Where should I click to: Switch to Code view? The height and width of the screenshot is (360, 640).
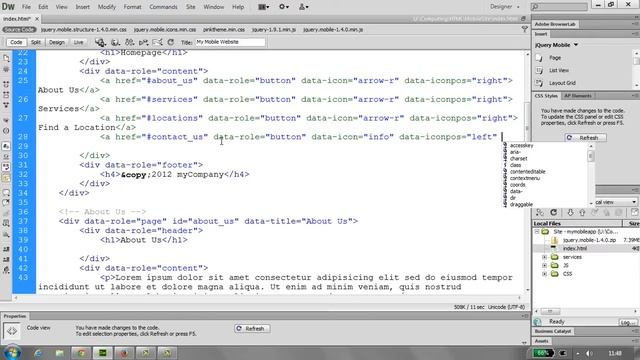[16, 42]
